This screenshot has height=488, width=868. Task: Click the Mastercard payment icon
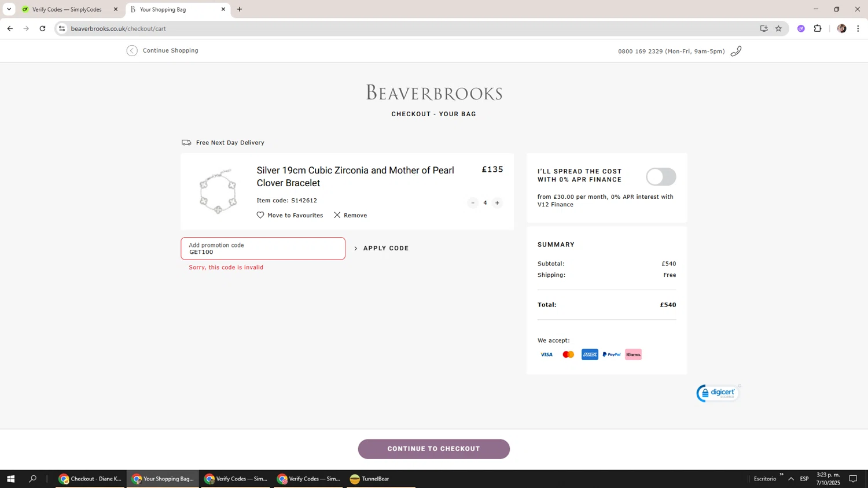(568, 354)
